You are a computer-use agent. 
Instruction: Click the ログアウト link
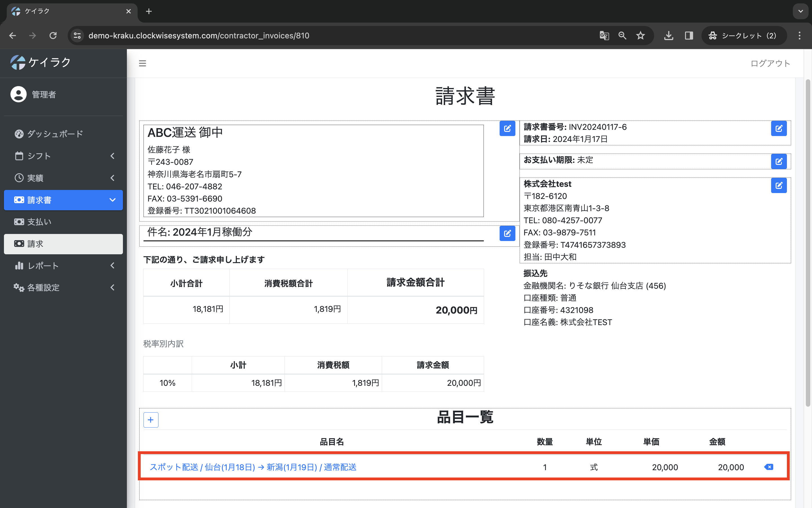coord(770,63)
